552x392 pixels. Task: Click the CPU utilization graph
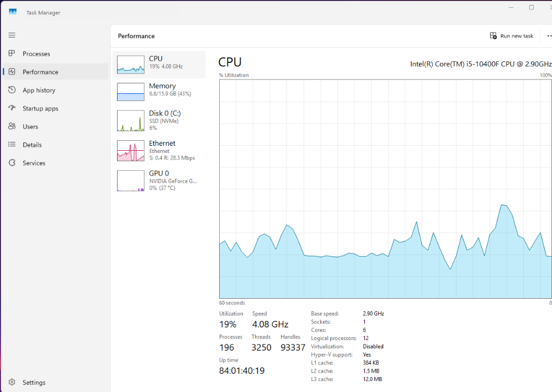385,189
